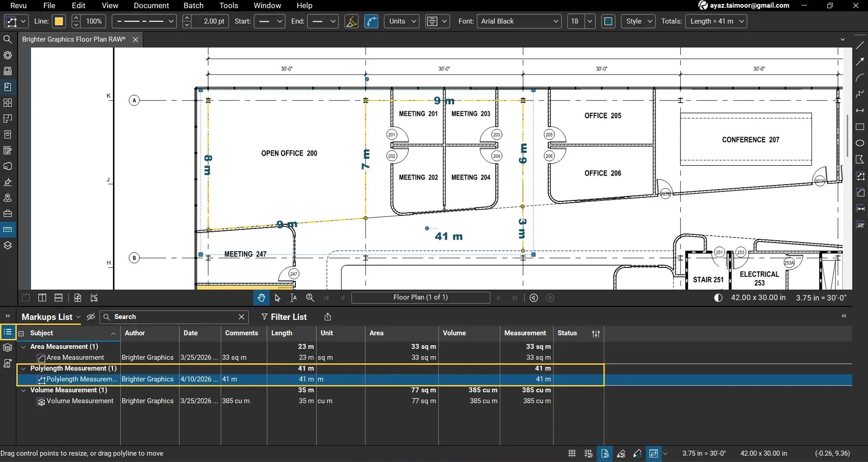Activate the Select Text tool
Image resolution: width=868 pixels, height=462 pixels.
point(293,298)
